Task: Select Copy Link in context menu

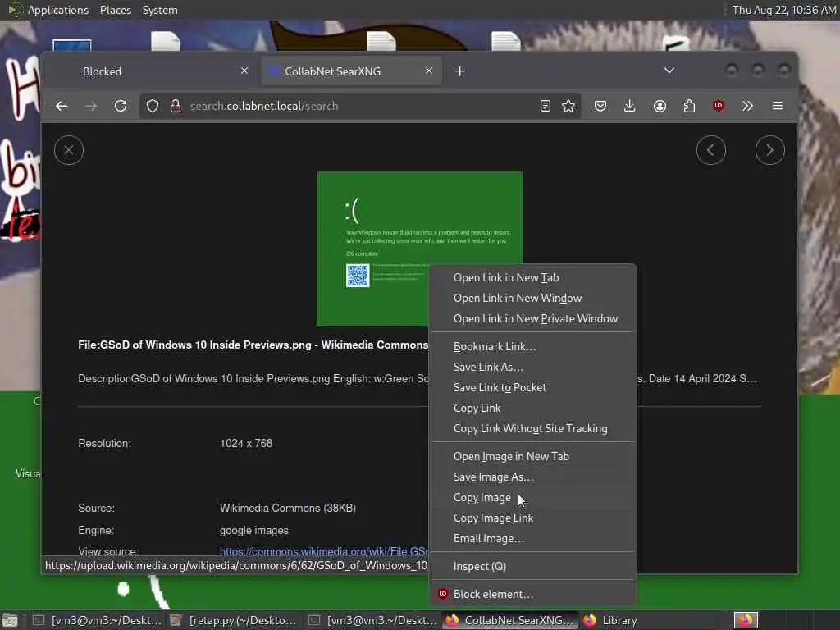Action: coord(533,409)
